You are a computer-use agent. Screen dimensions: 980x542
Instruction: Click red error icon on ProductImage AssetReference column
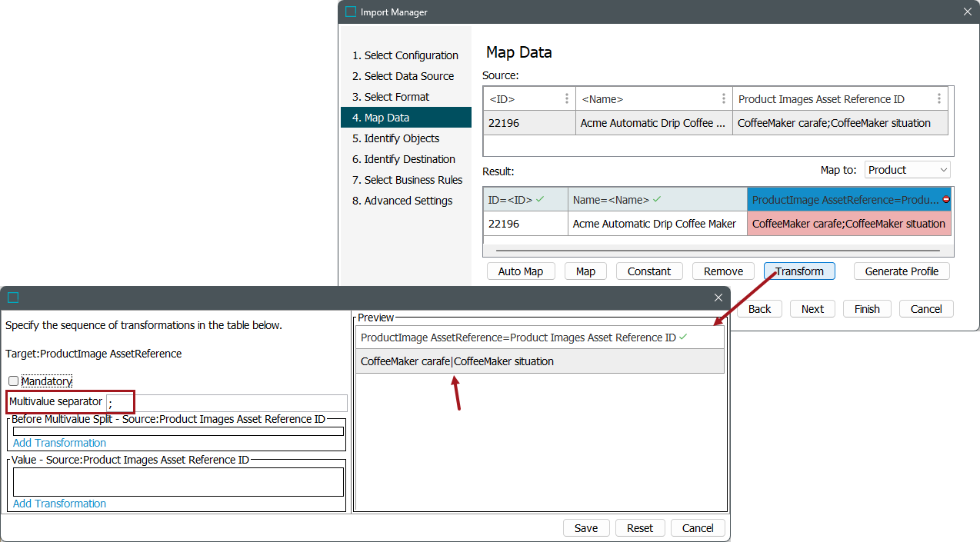pos(945,200)
